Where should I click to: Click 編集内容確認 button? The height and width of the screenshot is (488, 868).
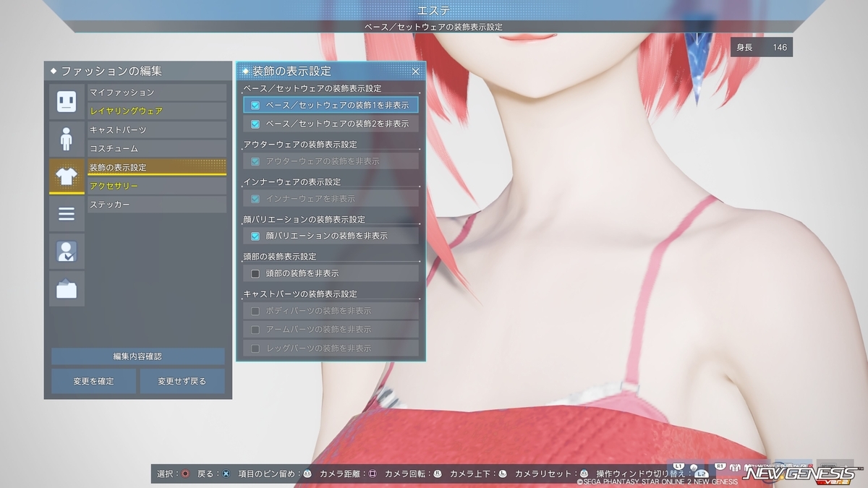click(137, 356)
